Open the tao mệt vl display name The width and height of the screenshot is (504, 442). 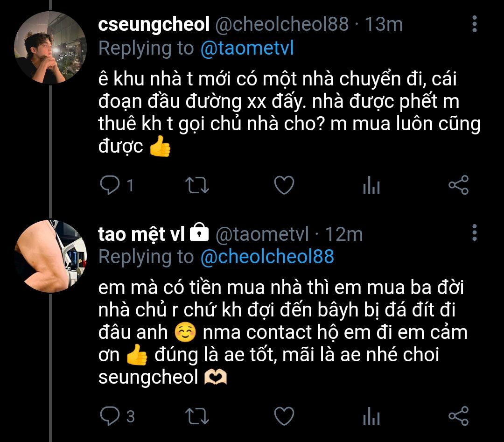[x=142, y=233]
